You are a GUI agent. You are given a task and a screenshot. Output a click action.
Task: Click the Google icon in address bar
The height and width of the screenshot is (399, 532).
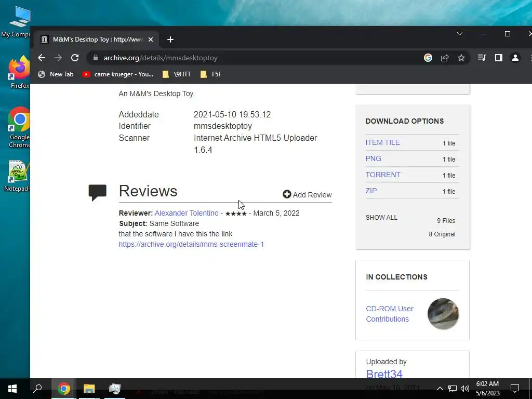click(x=428, y=58)
